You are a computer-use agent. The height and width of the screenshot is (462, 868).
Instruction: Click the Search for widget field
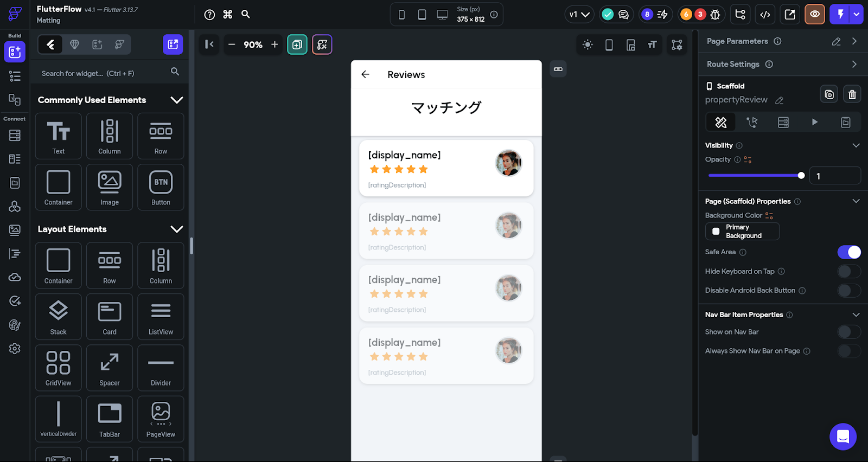click(x=110, y=72)
